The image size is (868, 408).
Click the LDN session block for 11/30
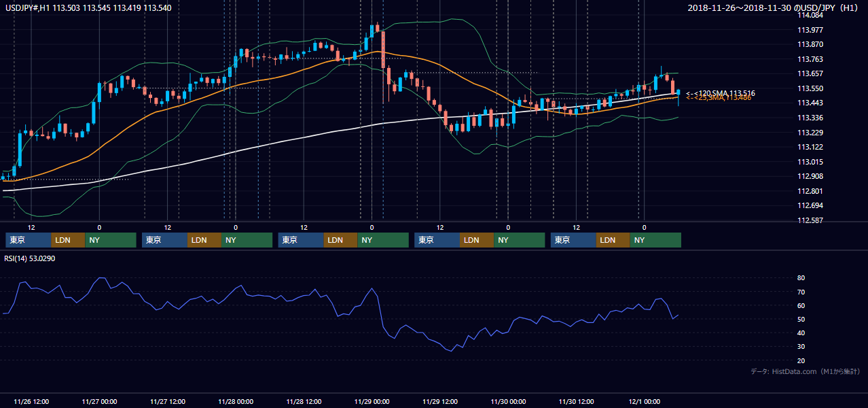(x=614, y=240)
